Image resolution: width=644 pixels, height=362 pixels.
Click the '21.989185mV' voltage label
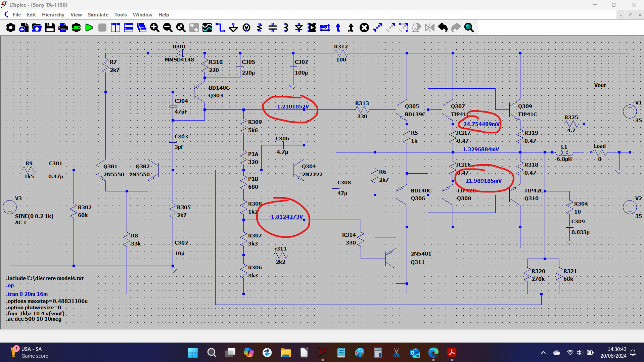click(484, 181)
